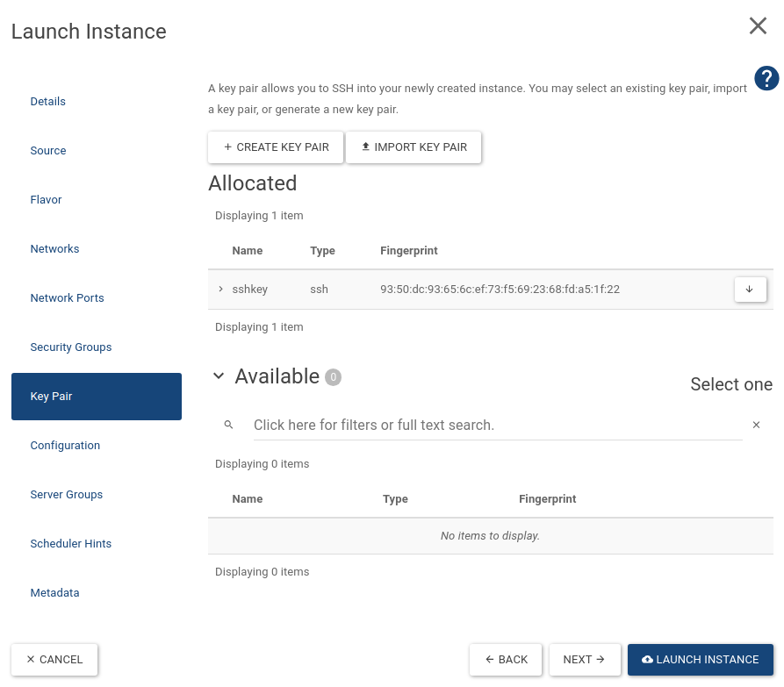This screenshot has width=784, height=687.
Task: Collapse the Available section
Action: click(x=219, y=376)
